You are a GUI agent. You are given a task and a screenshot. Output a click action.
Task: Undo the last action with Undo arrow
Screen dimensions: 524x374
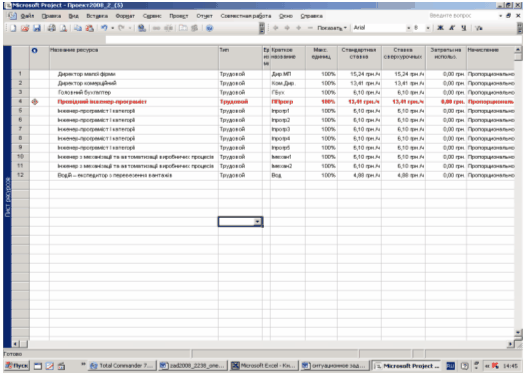[104, 28]
